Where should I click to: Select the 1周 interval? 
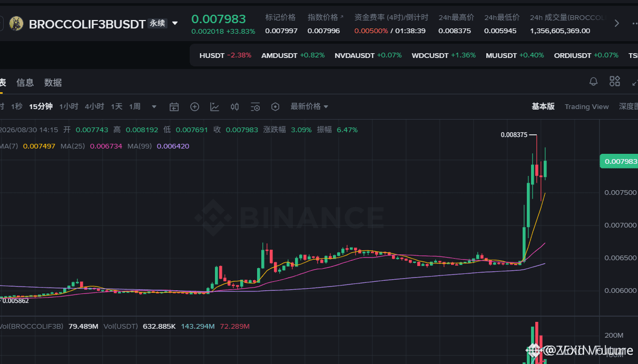pyautogui.click(x=134, y=106)
